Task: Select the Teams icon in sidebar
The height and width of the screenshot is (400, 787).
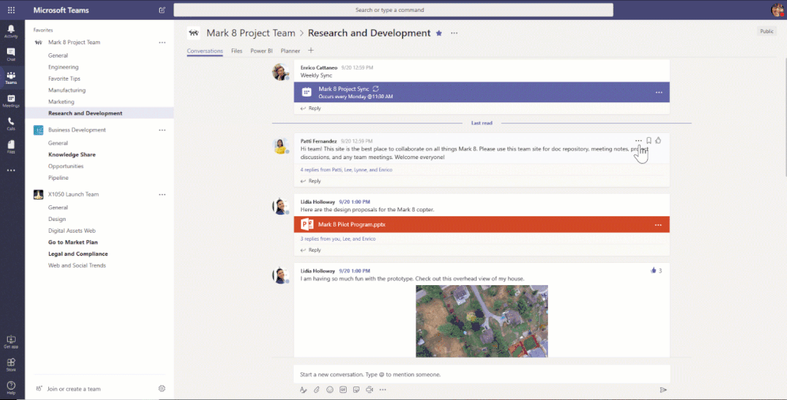Action: tap(11, 78)
